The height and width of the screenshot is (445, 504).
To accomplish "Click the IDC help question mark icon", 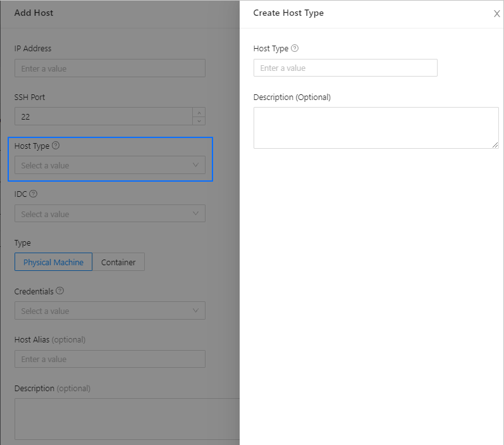I will (34, 194).
